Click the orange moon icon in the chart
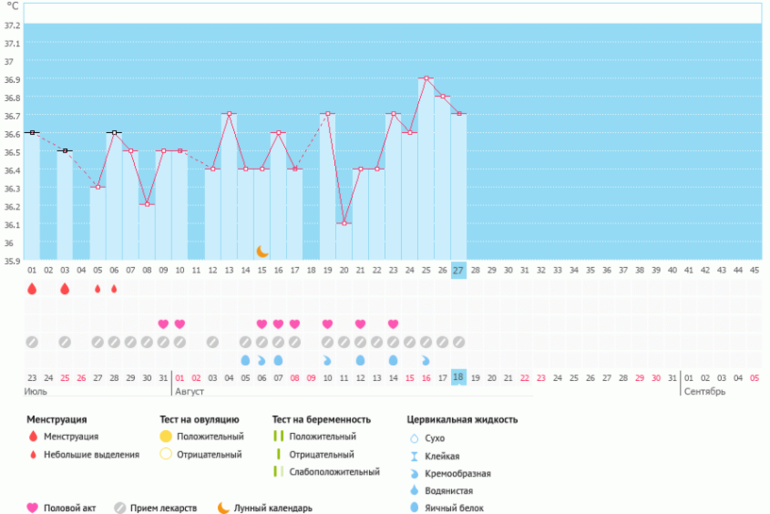770x514 pixels. [x=262, y=251]
